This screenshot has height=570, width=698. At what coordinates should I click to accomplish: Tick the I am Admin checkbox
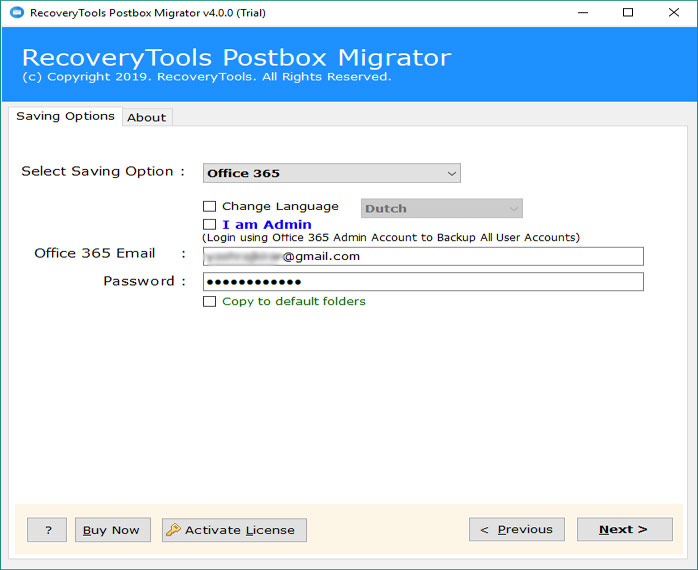point(209,225)
